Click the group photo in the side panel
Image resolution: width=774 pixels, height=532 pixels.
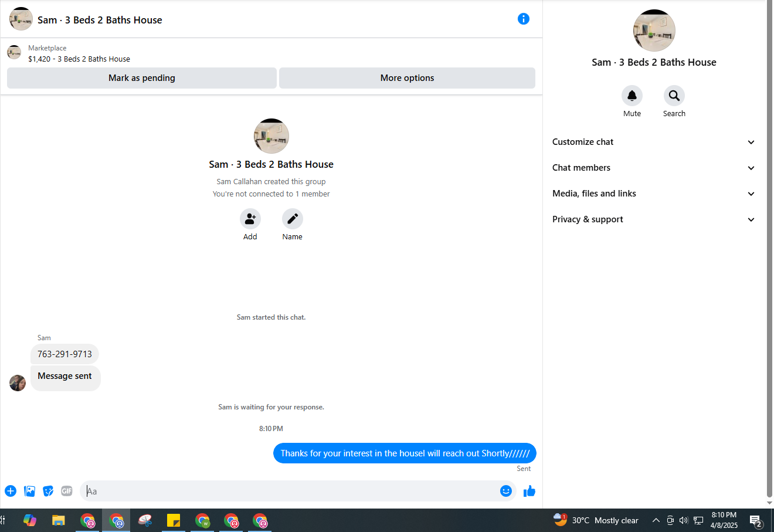(x=654, y=31)
